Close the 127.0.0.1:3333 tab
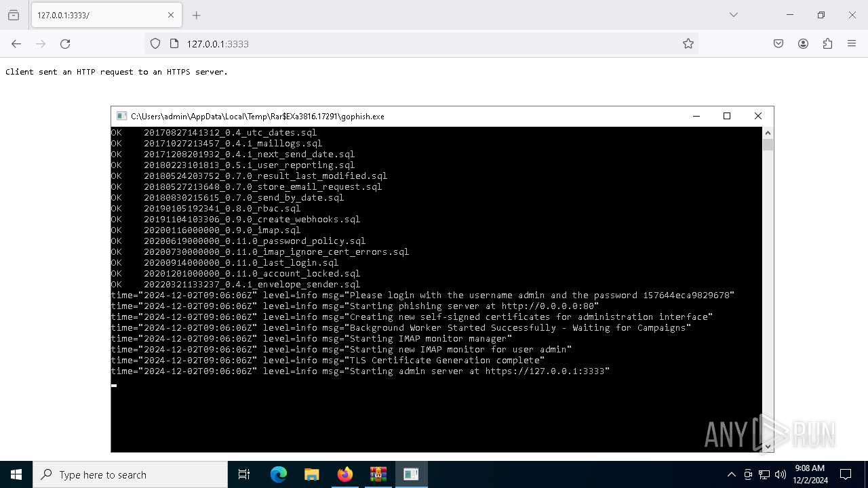The image size is (868, 488). [171, 15]
